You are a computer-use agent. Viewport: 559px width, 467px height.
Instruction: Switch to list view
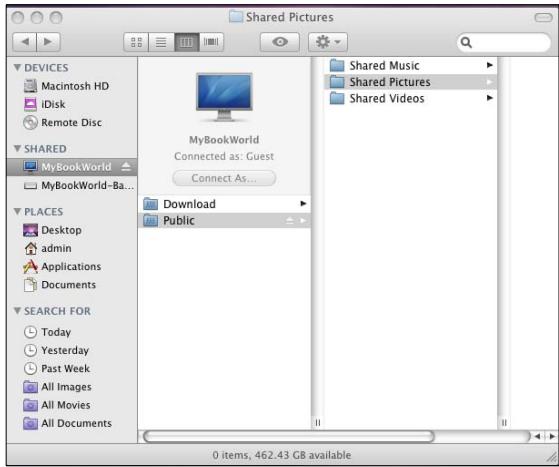tap(161, 42)
